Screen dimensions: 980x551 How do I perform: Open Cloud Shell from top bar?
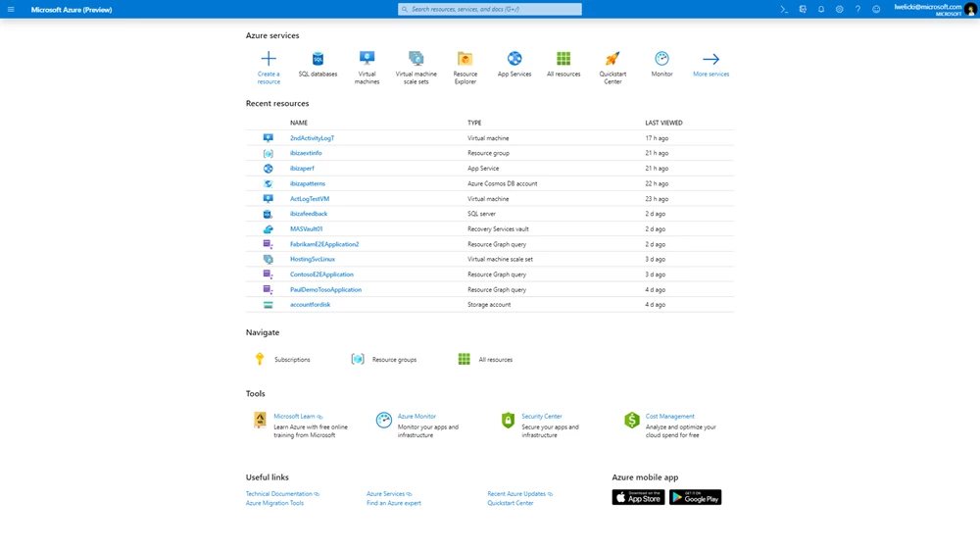tap(784, 9)
